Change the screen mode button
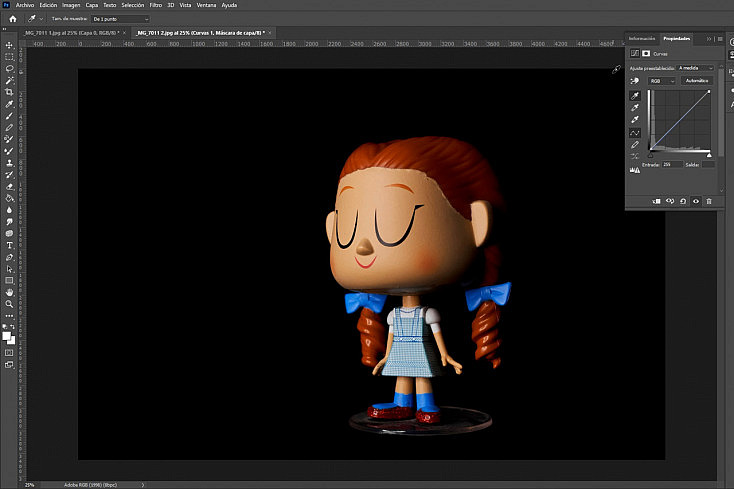 9,365
